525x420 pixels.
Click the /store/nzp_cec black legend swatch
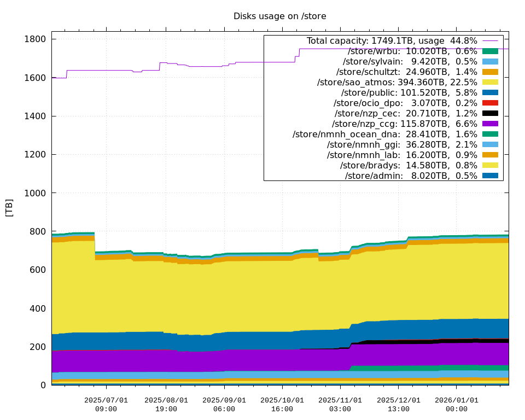(490, 113)
